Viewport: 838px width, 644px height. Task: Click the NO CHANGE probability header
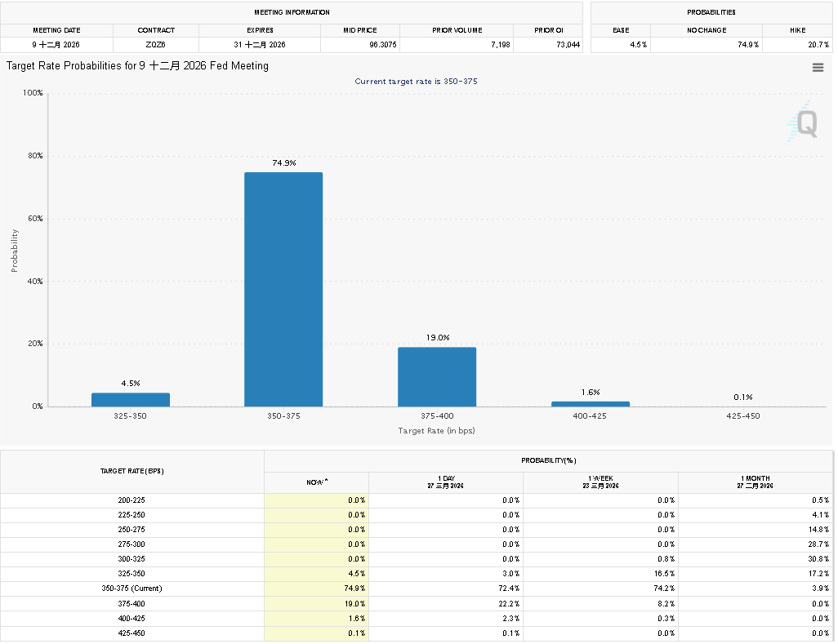pyautogui.click(x=707, y=30)
